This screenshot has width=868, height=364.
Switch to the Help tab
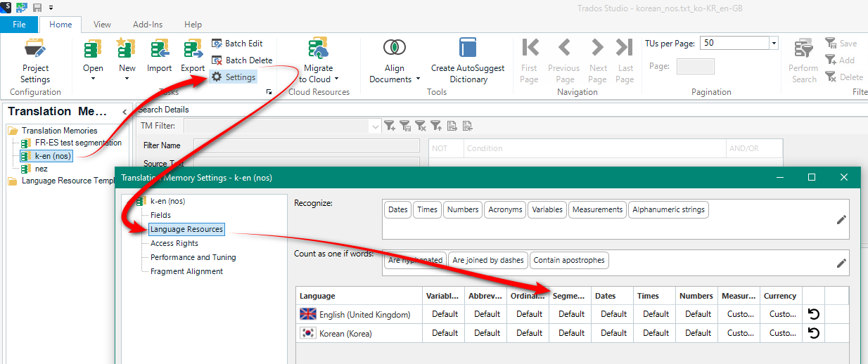[x=193, y=25]
